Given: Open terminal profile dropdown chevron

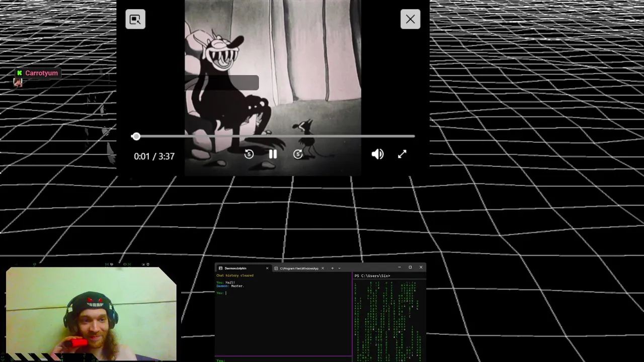Looking at the screenshot, I should click(339, 268).
